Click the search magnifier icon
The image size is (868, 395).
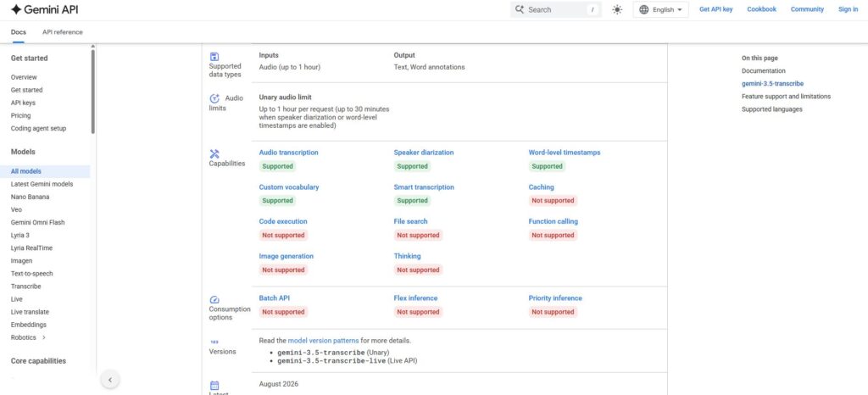pyautogui.click(x=520, y=9)
